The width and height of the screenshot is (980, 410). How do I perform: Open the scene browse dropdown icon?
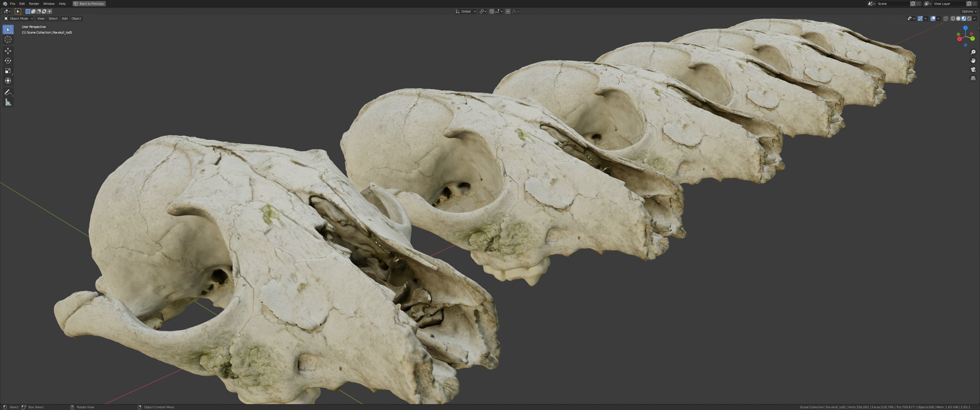tap(871, 3)
